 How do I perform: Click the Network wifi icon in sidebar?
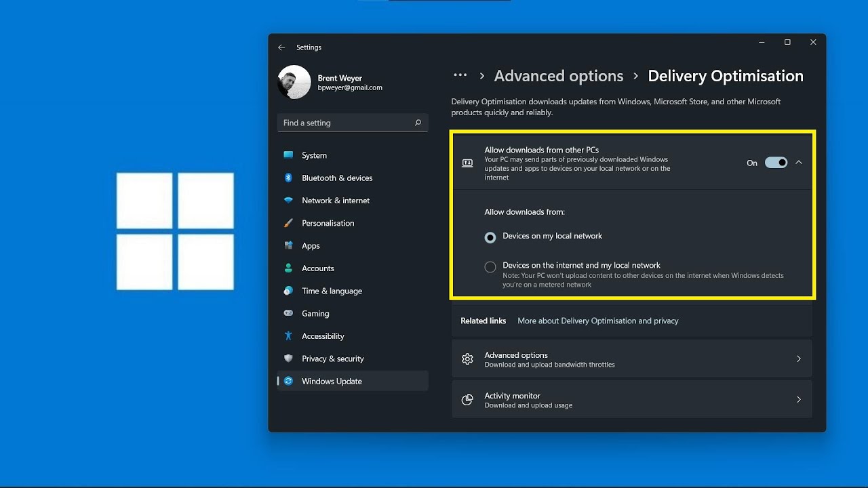288,201
